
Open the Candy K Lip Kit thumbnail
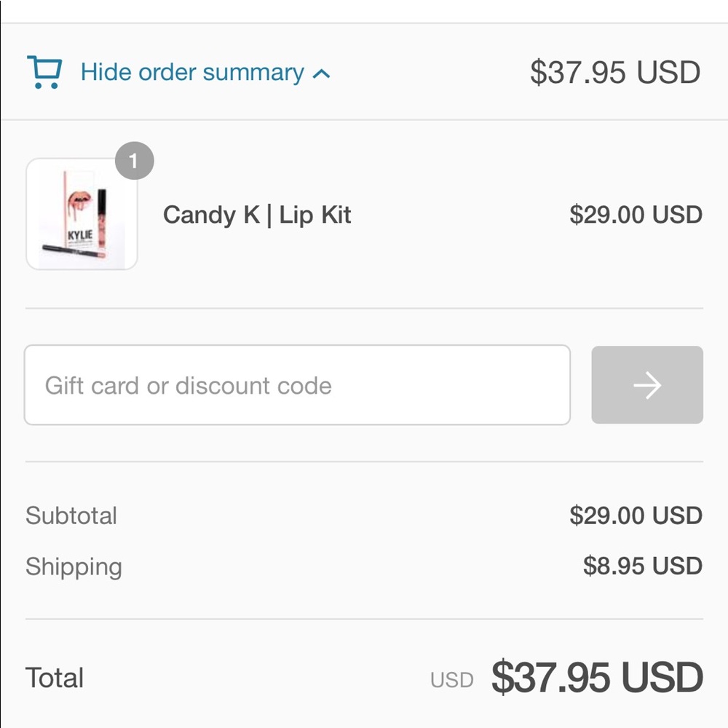pos(82,214)
